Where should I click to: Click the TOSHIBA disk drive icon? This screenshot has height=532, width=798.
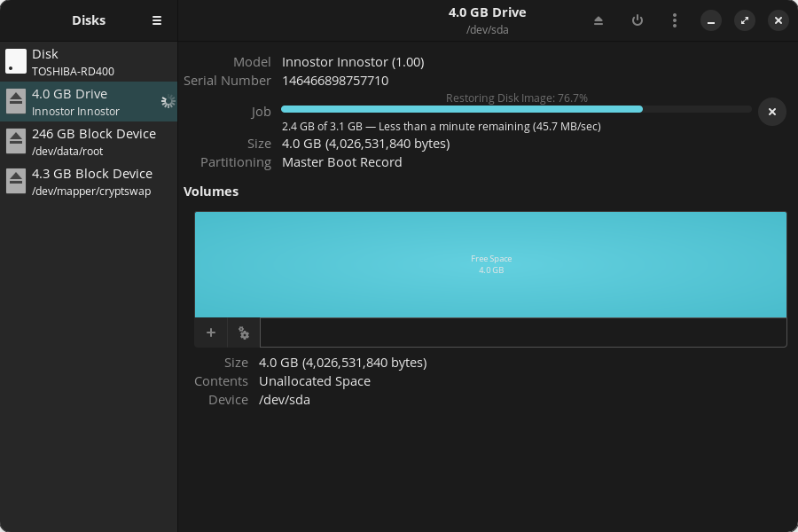[x=16, y=62]
